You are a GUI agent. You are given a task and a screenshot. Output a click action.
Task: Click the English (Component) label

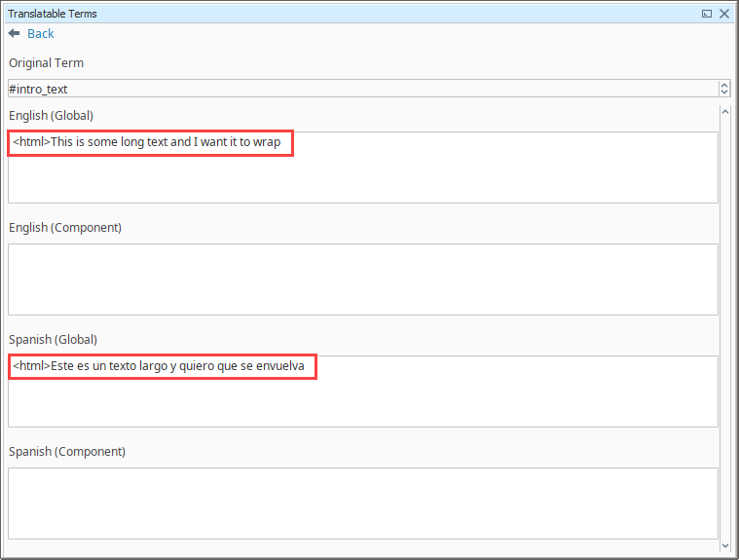65,227
